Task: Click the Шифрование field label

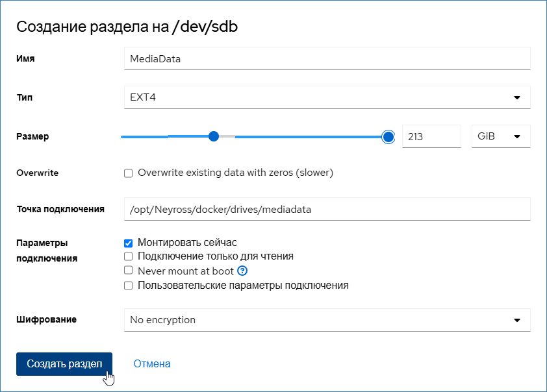Action: (x=46, y=320)
